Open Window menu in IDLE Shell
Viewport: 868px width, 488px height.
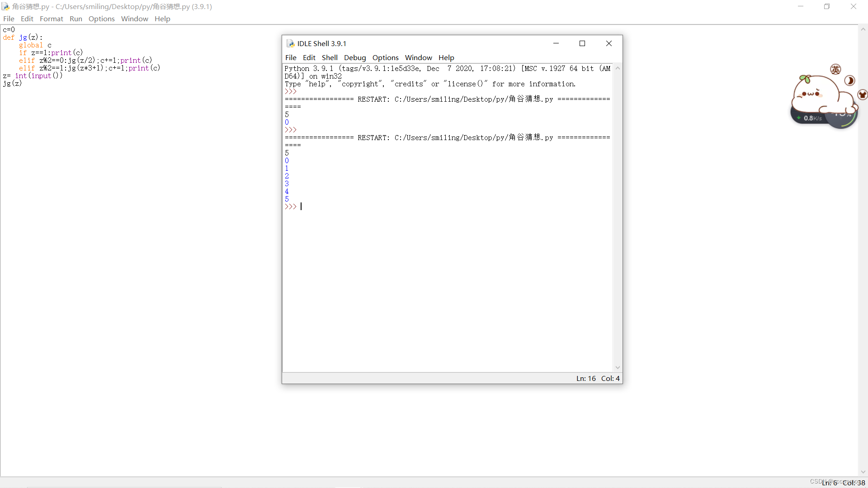[419, 57]
